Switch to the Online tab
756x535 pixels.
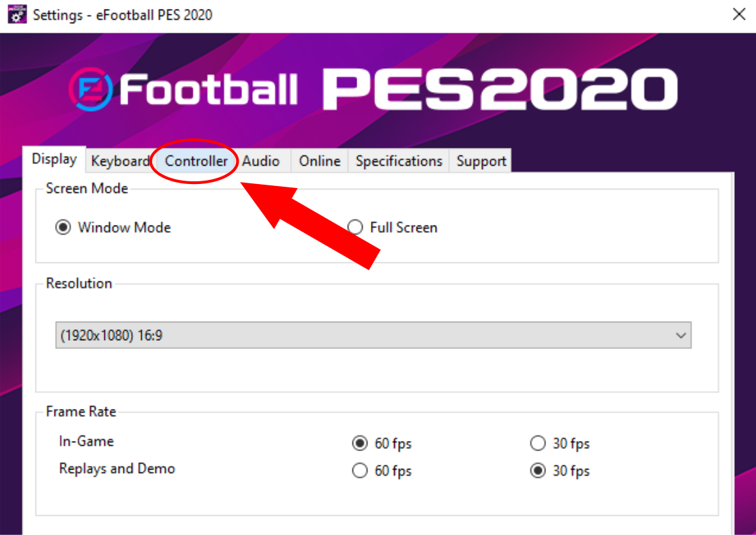(319, 161)
